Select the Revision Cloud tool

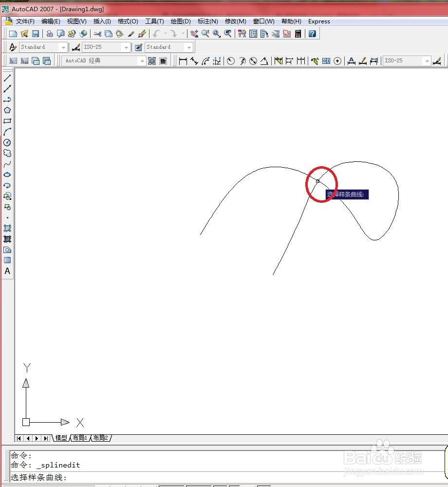tap(7, 153)
